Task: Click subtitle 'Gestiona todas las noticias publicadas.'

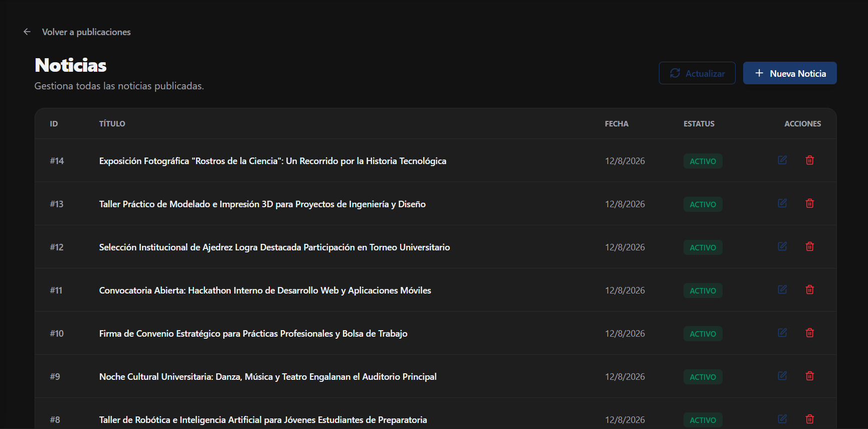Action: click(x=119, y=86)
